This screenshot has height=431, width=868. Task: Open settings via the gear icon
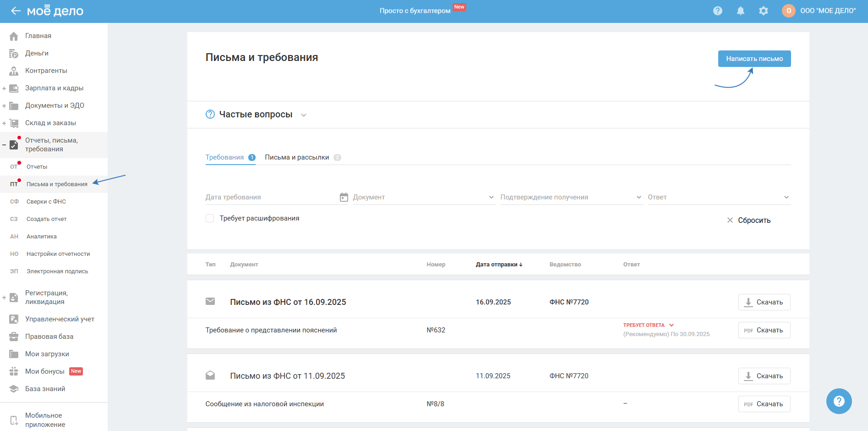tap(763, 11)
